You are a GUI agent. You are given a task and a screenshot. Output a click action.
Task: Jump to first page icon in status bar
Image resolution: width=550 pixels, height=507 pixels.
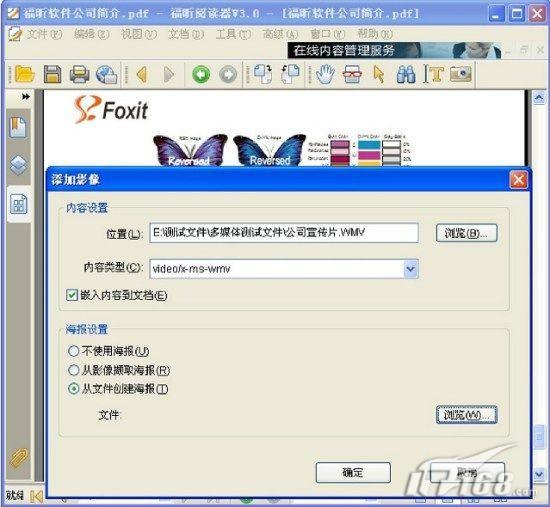(36, 496)
